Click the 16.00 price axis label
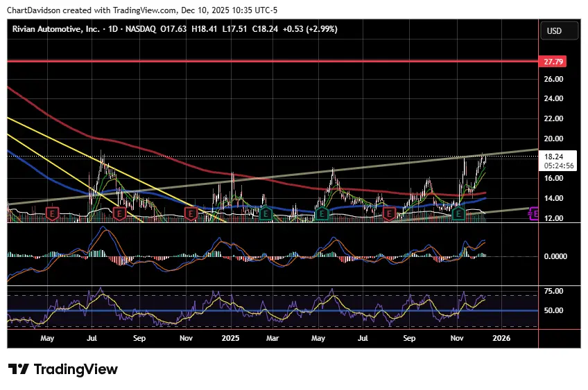The width and height of the screenshot is (588, 390). pyautogui.click(x=553, y=178)
